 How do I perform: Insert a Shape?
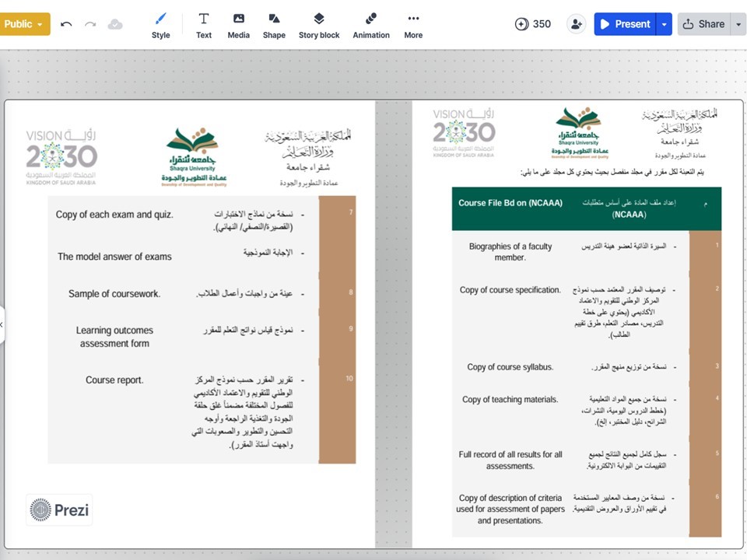(274, 25)
